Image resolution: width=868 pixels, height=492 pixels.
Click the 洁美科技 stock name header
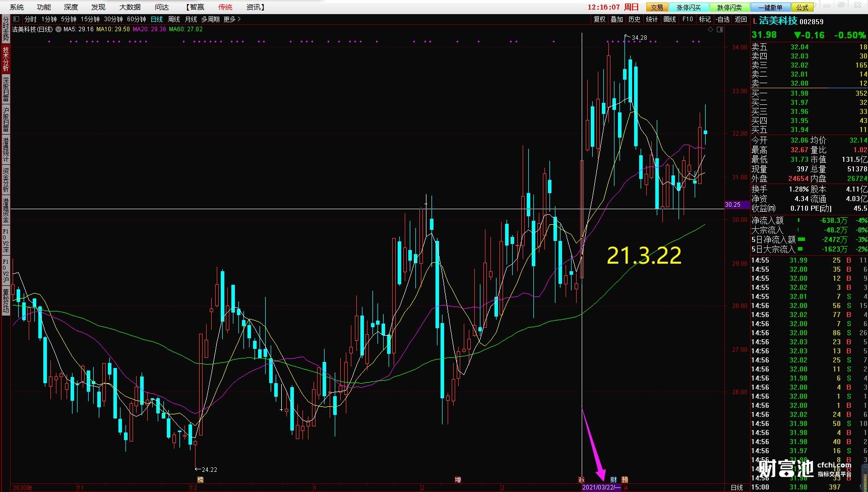[x=778, y=21]
